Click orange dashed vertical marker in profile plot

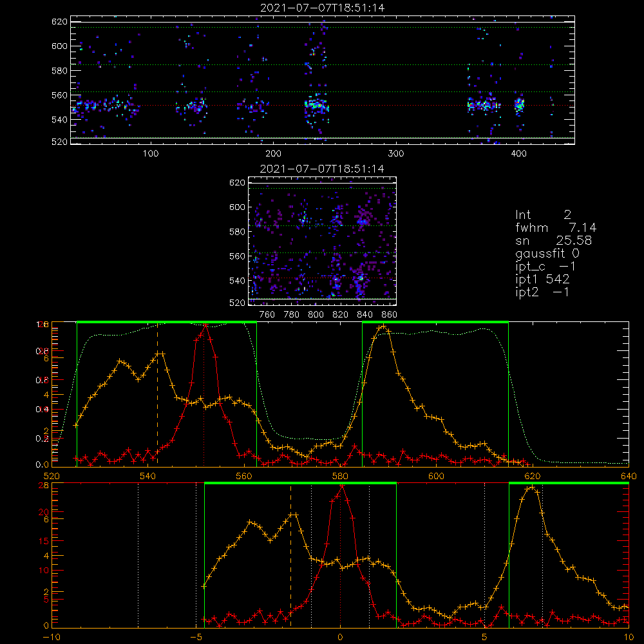point(157,394)
